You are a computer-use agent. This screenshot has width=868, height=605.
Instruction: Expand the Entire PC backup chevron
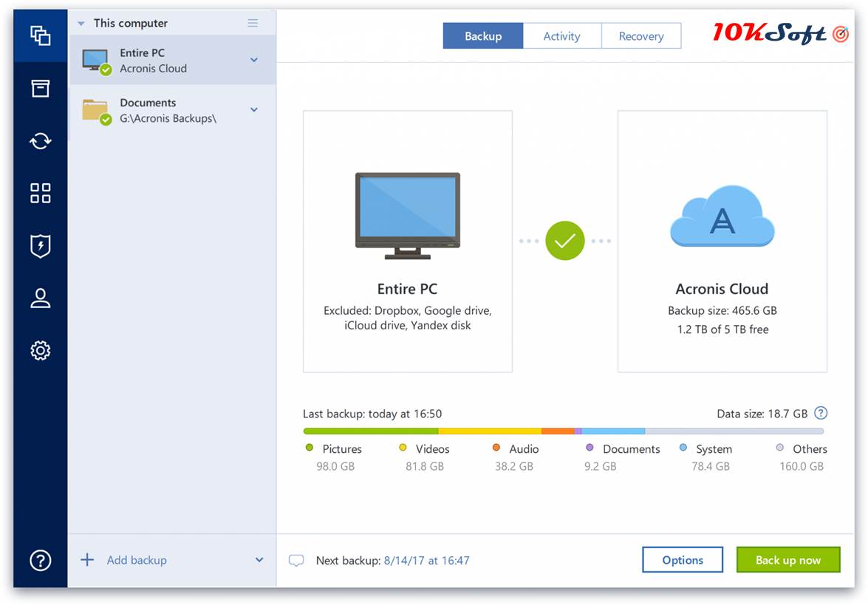click(253, 60)
